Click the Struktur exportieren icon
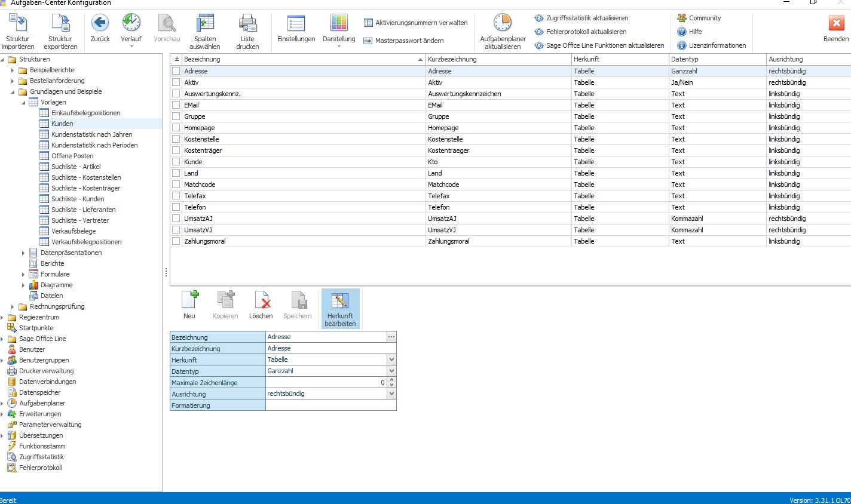 coord(60,24)
